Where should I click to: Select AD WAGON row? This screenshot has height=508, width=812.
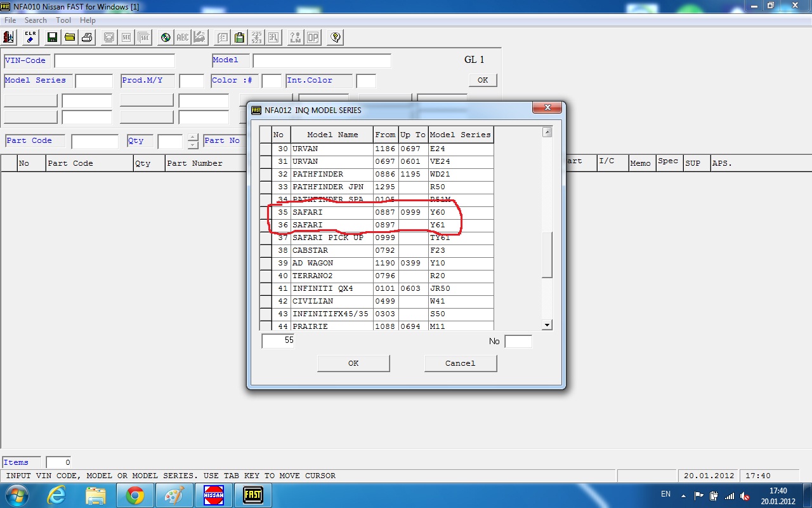coord(377,263)
